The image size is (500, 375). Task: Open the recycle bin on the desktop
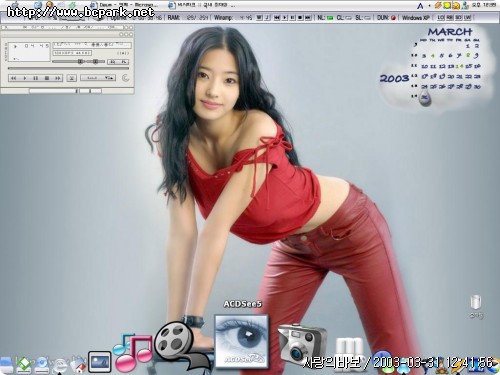pyautogui.click(x=476, y=302)
